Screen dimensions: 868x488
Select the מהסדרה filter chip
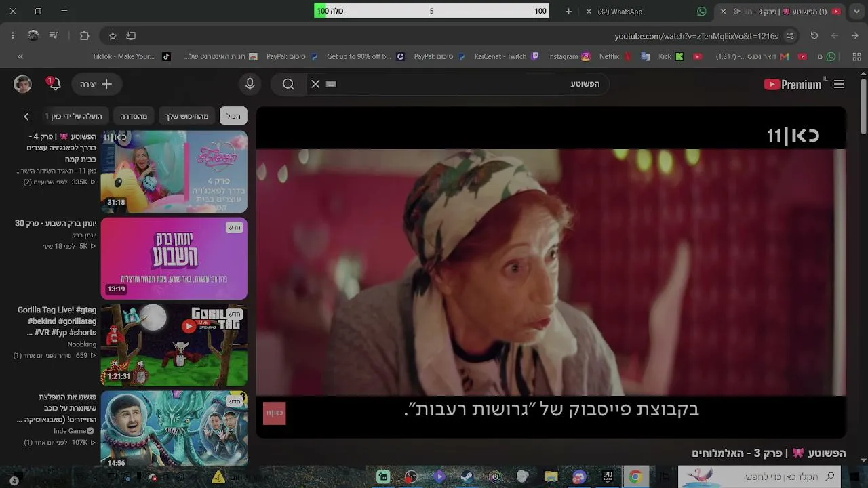click(134, 116)
